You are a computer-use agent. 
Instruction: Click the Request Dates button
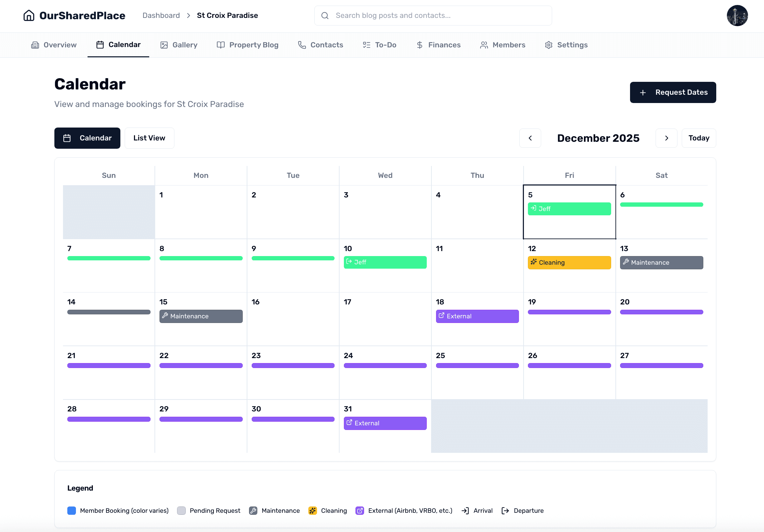click(673, 92)
